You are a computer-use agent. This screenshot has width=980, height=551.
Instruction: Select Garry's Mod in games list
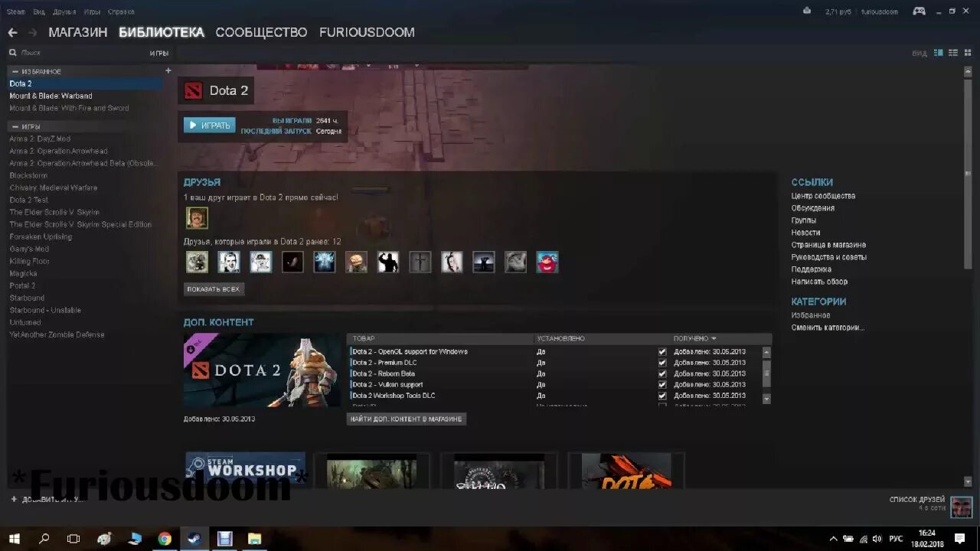(29, 249)
